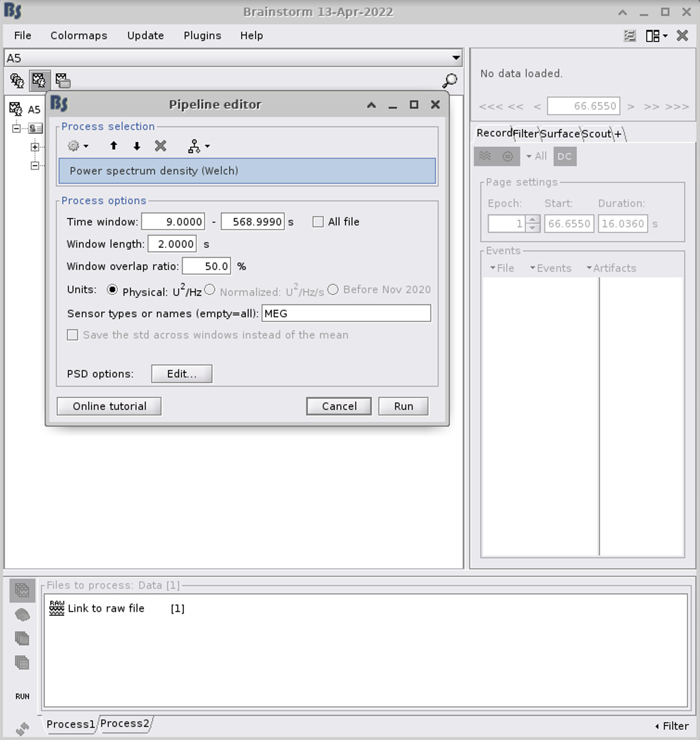
Task: Cancel the Pipeline editor
Action: pos(339,406)
